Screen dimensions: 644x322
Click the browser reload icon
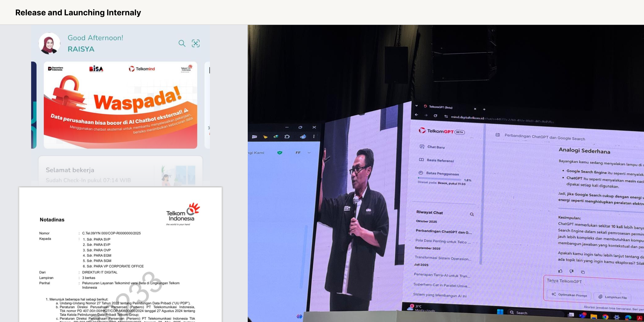click(x=435, y=116)
